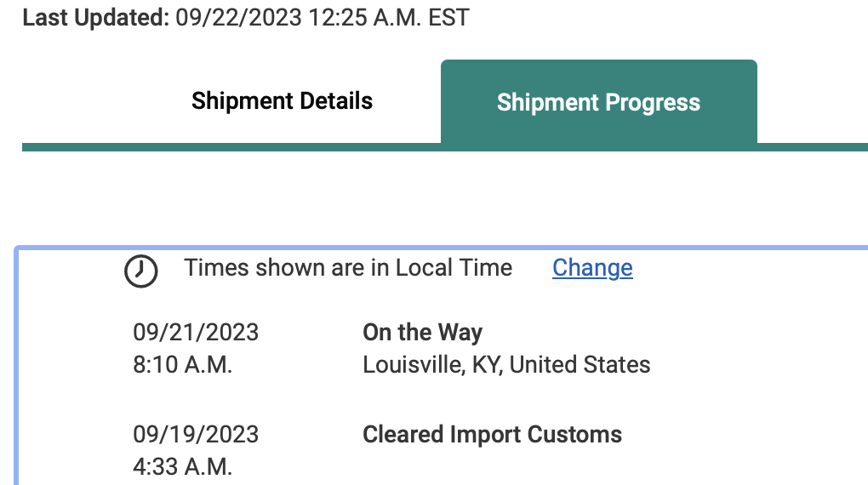Click the Louisville, KY, United States location

coord(506,365)
